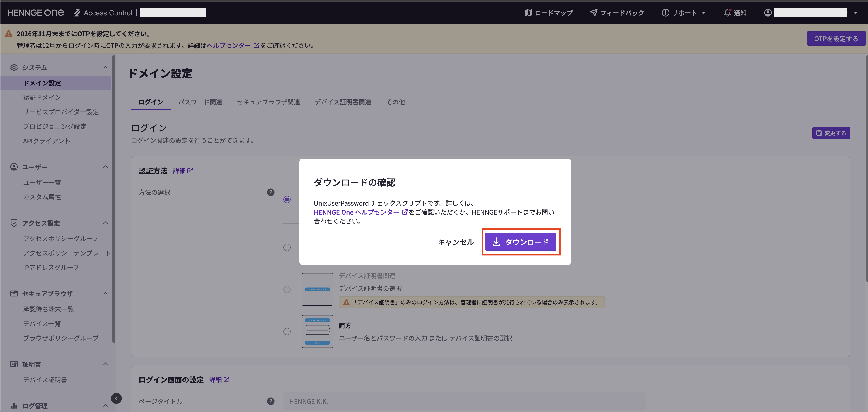Open the サポート dropdown arrow
The width and height of the screenshot is (868, 412).
tap(704, 13)
